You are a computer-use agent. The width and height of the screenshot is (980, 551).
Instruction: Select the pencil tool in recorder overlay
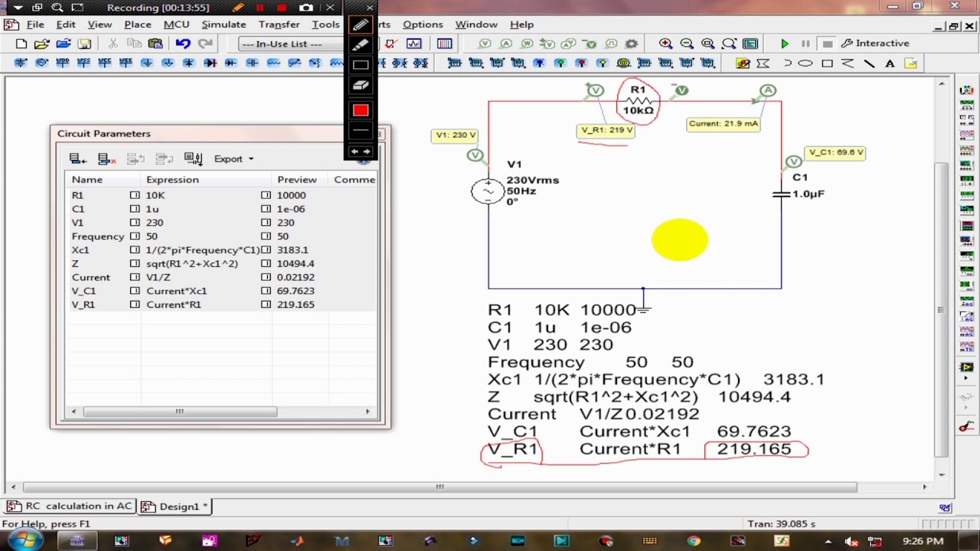(x=361, y=25)
